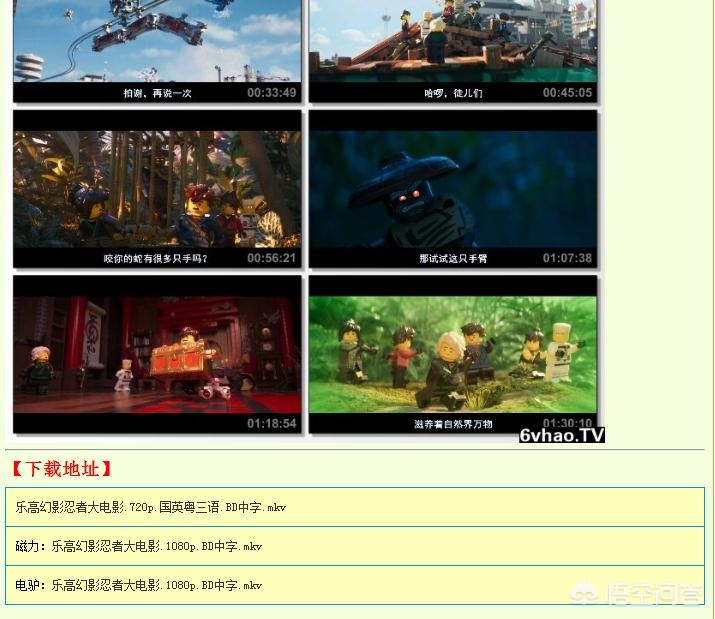
Task: View the green forest thumbnail captioned 滋养着自然界万物
Action: pyautogui.click(x=453, y=354)
